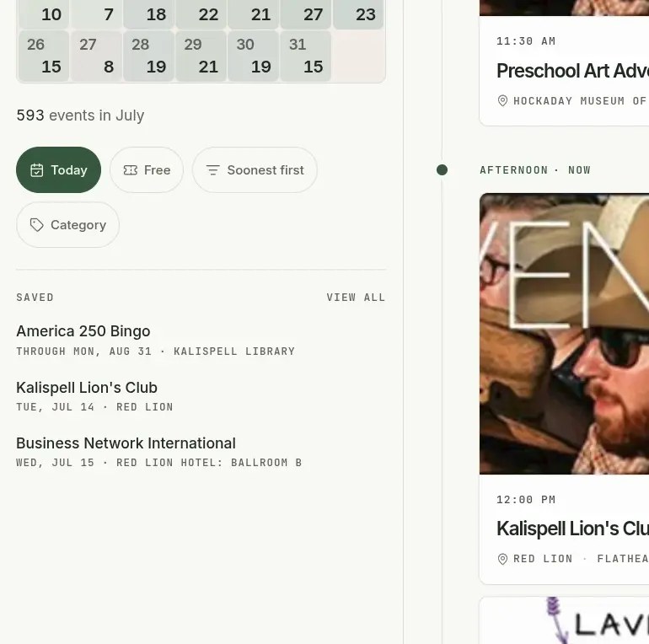
Task: Click the '593 events in July' count
Action: [x=80, y=115]
